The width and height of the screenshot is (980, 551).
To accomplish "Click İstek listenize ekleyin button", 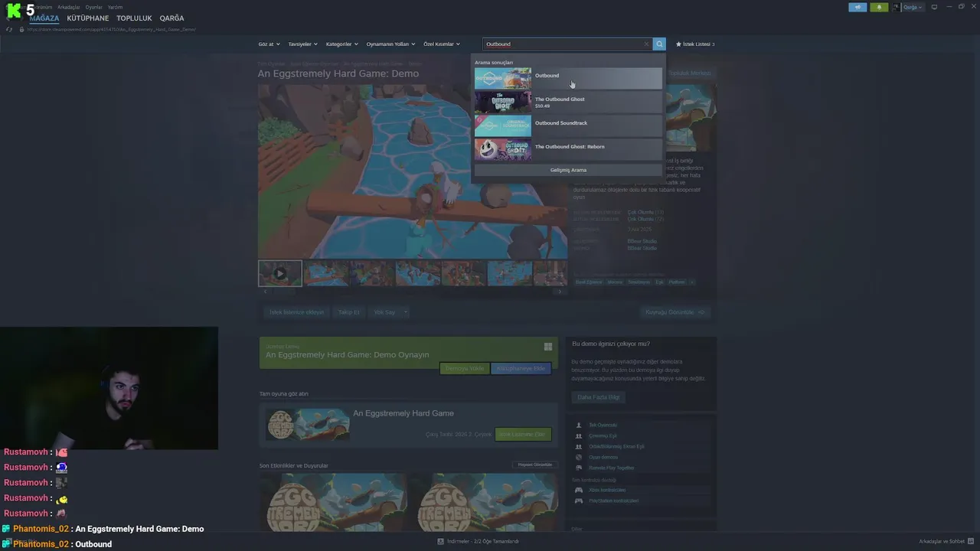I will click(296, 312).
